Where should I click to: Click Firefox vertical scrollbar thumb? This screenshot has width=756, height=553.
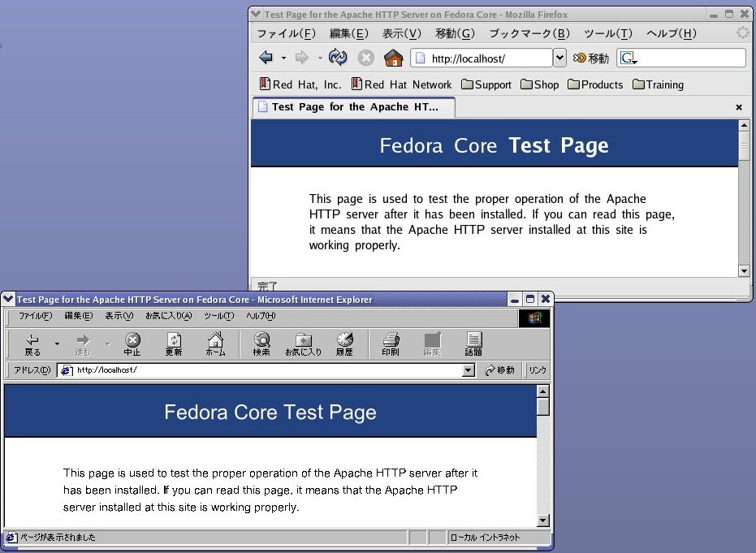pos(744,145)
